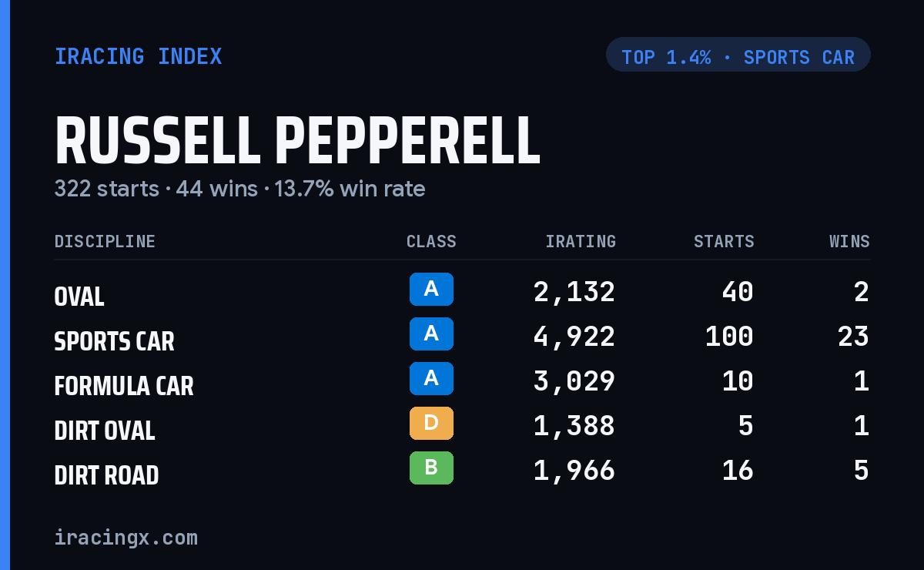Click the Oval iRating 2,132 value
Screen dimensions: 924x570
click(x=574, y=292)
